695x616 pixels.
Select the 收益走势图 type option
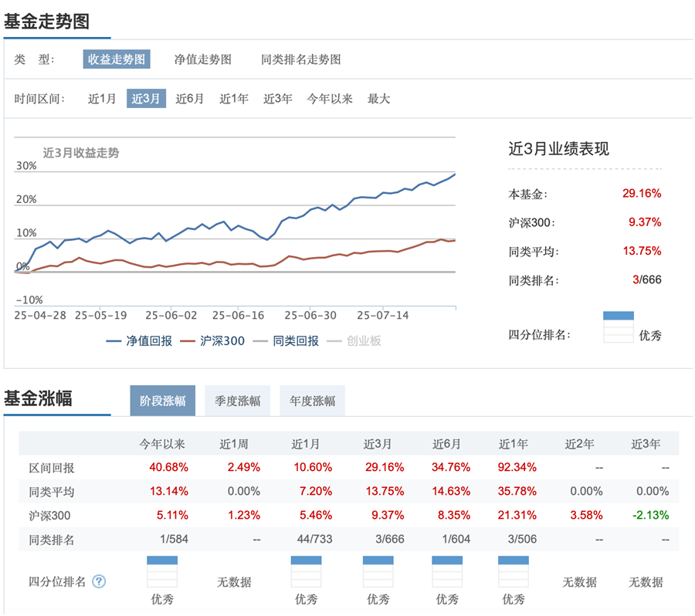(x=117, y=59)
